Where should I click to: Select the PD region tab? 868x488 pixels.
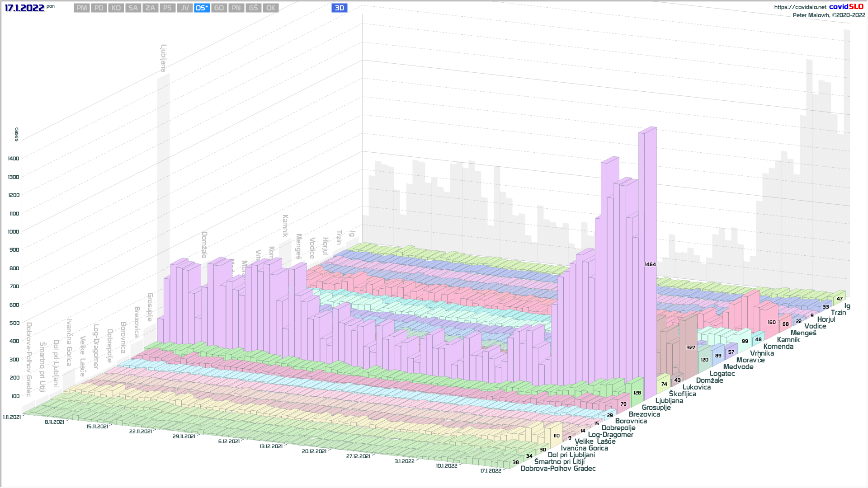pos(99,8)
